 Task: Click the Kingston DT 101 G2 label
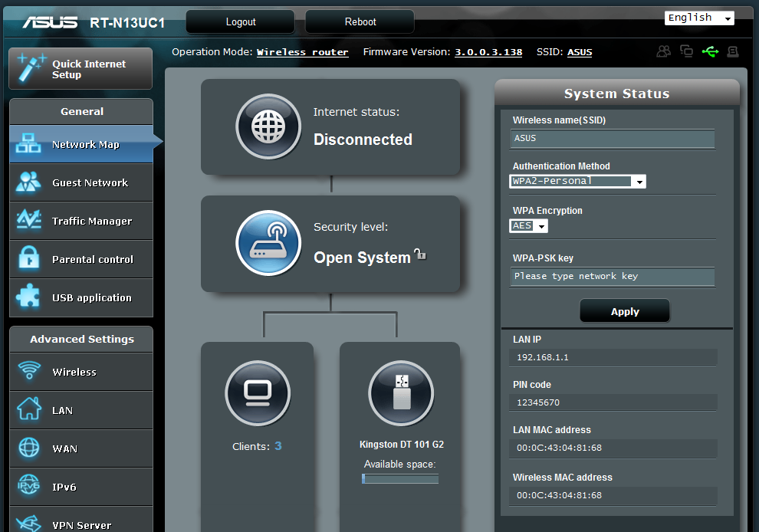coord(401,445)
